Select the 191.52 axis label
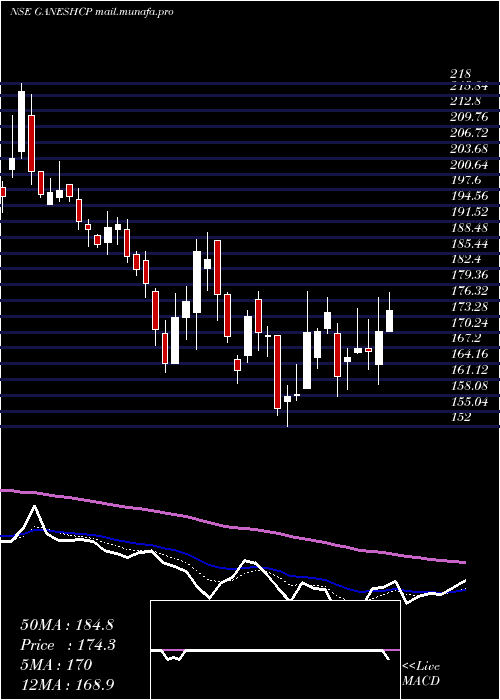 469,212
